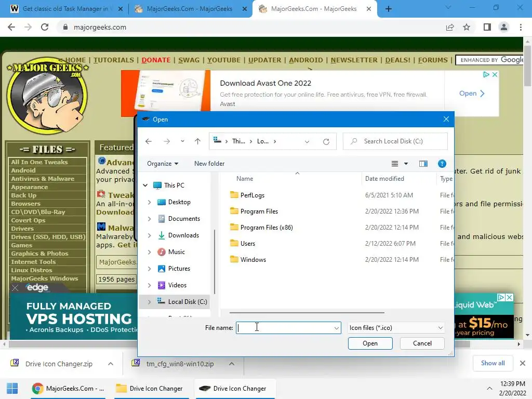Switch to the Get classic old Task Manager tab
Screen dimensions: 532x399
[65, 9]
